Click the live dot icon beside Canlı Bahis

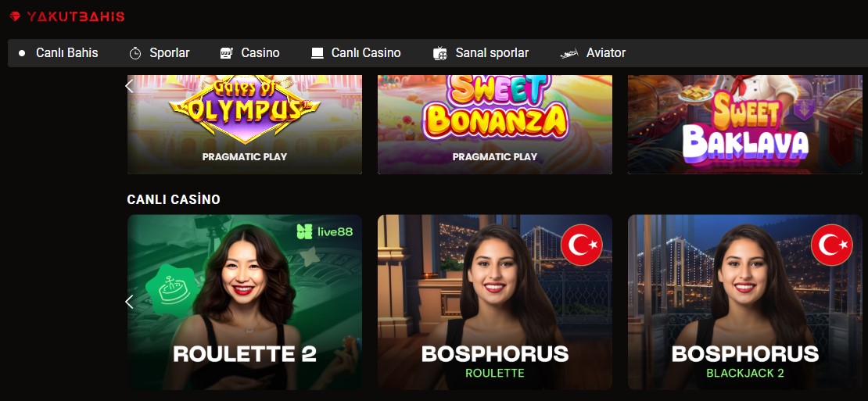tap(22, 53)
